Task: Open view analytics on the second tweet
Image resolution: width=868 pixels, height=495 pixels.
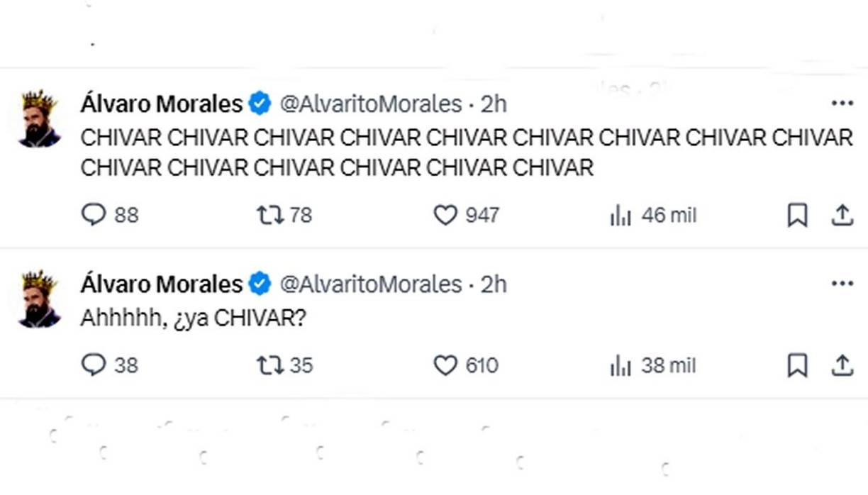Action: click(x=620, y=366)
